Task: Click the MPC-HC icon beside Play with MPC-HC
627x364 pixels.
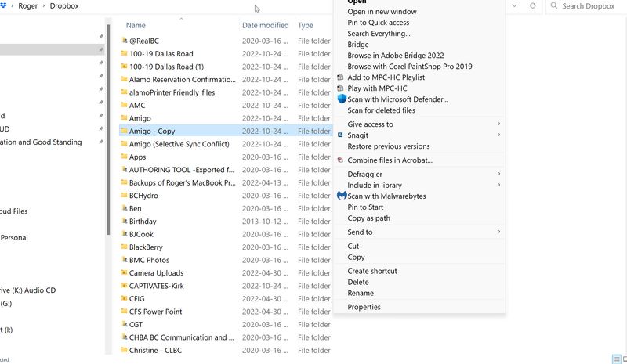Action: click(340, 88)
